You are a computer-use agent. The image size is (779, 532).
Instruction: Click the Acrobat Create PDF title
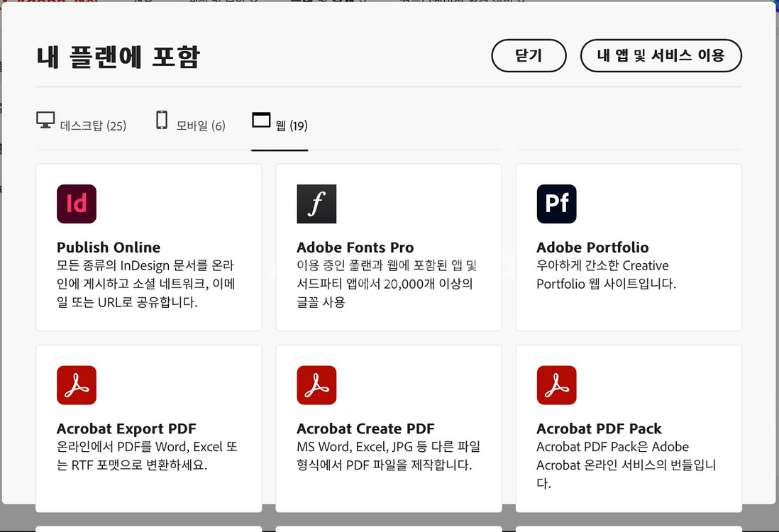point(365,428)
